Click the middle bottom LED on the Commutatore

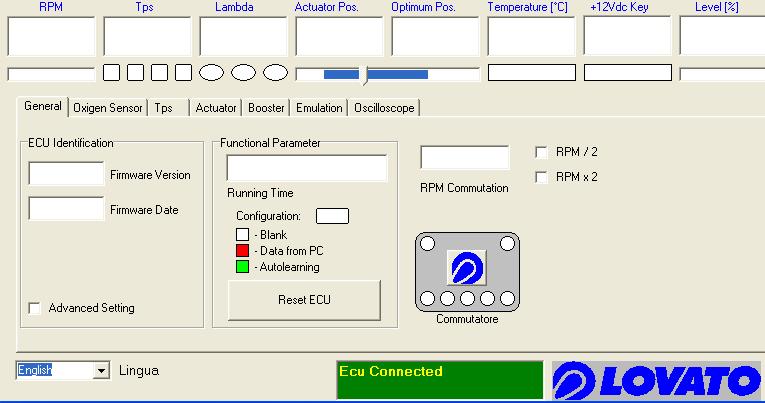point(467,298)
